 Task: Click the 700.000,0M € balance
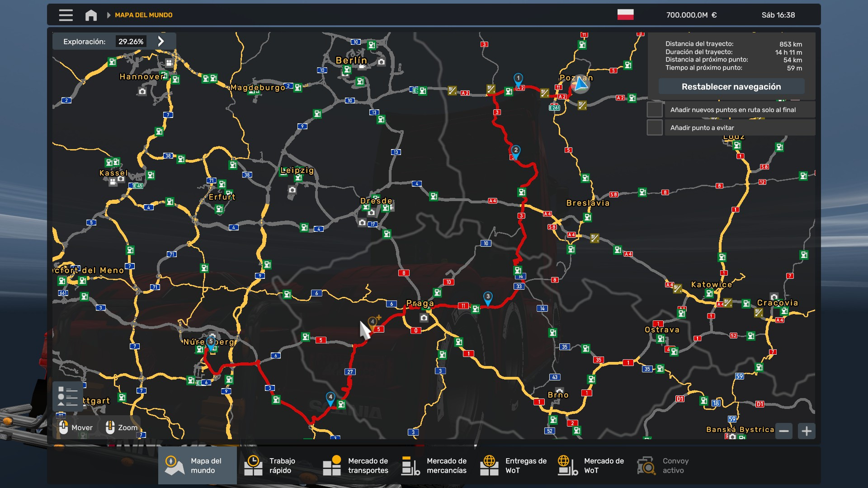point(691,15)
